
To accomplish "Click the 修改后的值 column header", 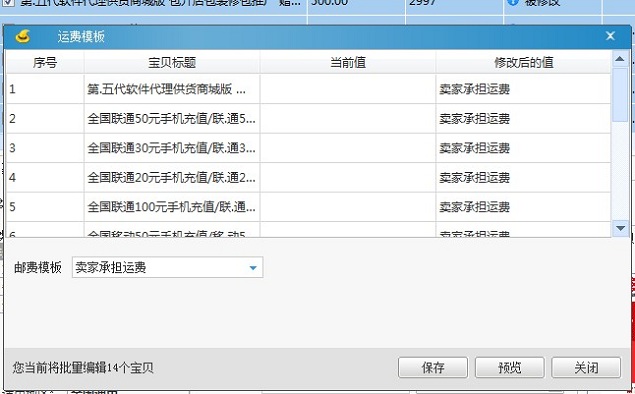I will tap(523, 62).
